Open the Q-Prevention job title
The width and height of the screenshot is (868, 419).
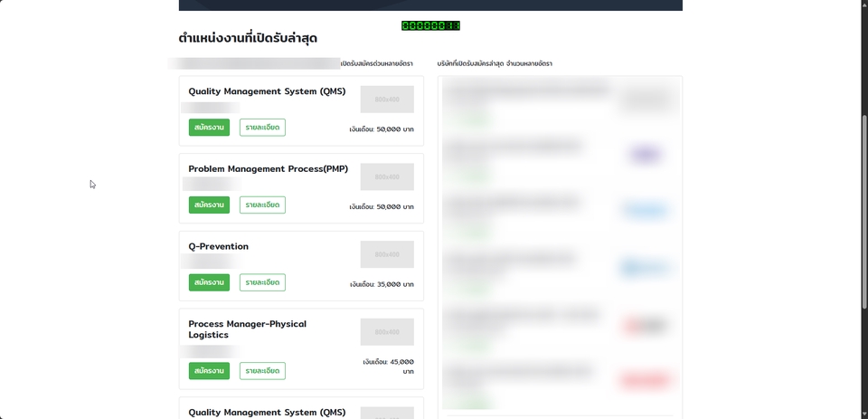coord(218,247)
